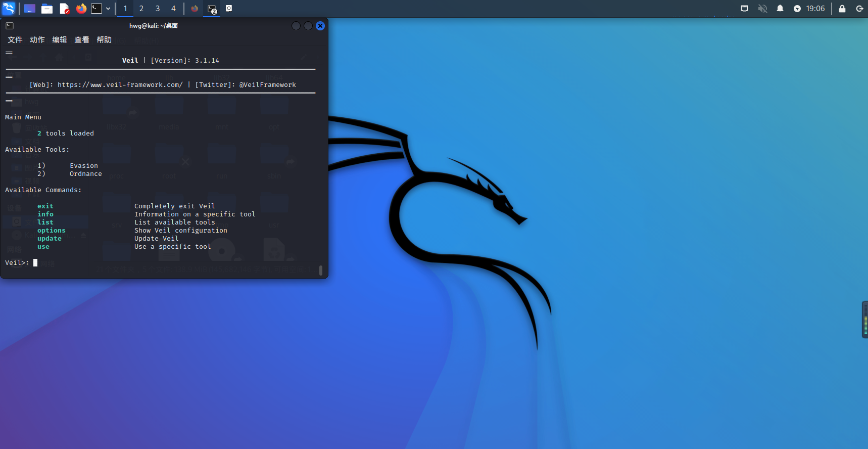Open the clock showing 19:06
The image size is (868, 449).
815,9
